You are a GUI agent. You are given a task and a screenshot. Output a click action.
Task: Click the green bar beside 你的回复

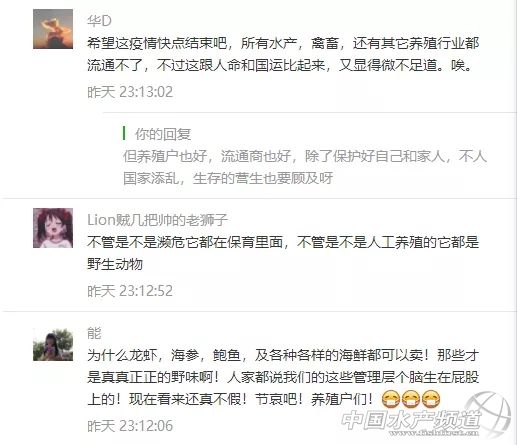(124, 133)
